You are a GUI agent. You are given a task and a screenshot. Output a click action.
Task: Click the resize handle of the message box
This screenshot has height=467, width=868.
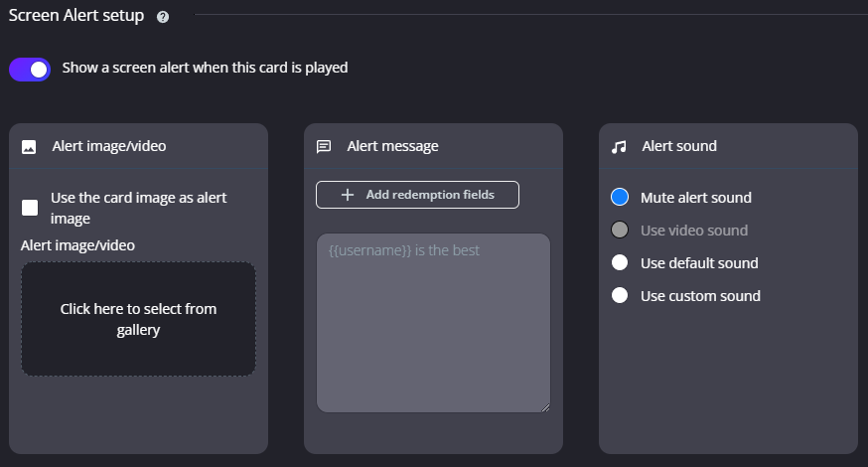pos(544,405)
